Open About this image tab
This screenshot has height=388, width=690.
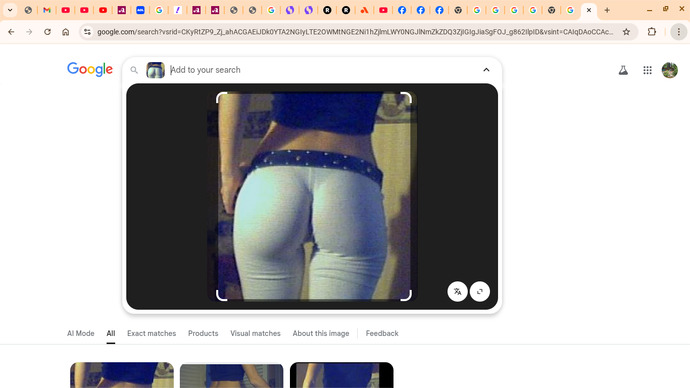pos(321,333)
